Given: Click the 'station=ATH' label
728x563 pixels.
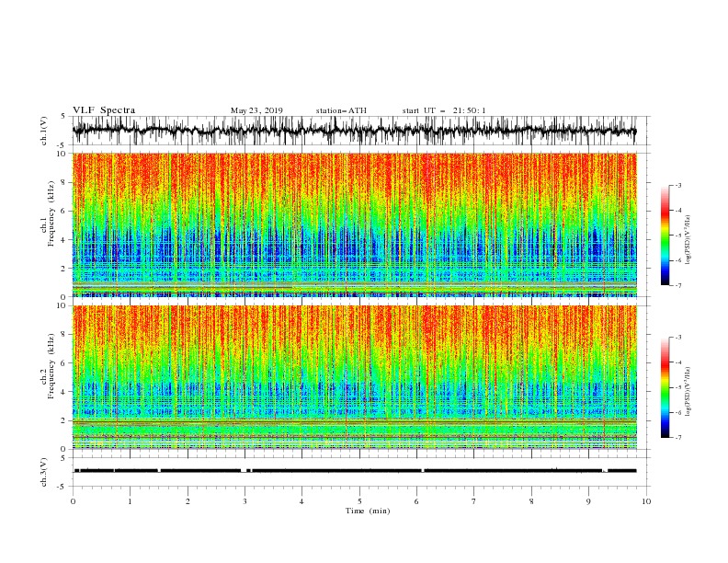Looking at the screenshot, I should [341, 110].
